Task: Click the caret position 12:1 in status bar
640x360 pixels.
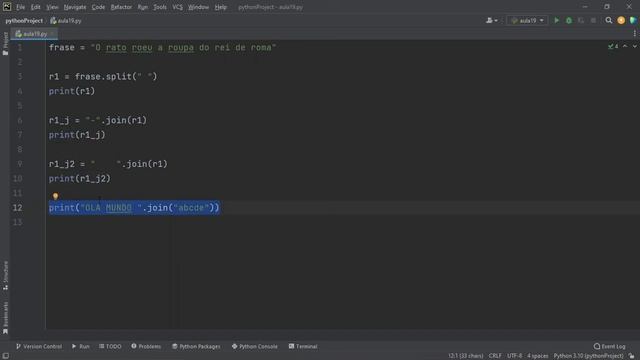Action: 465,356
